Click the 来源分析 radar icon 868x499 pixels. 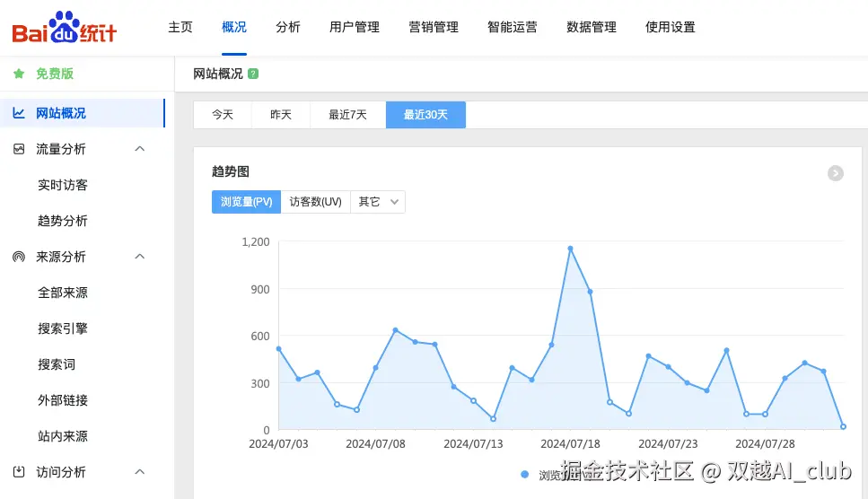[x=19, y=257]
